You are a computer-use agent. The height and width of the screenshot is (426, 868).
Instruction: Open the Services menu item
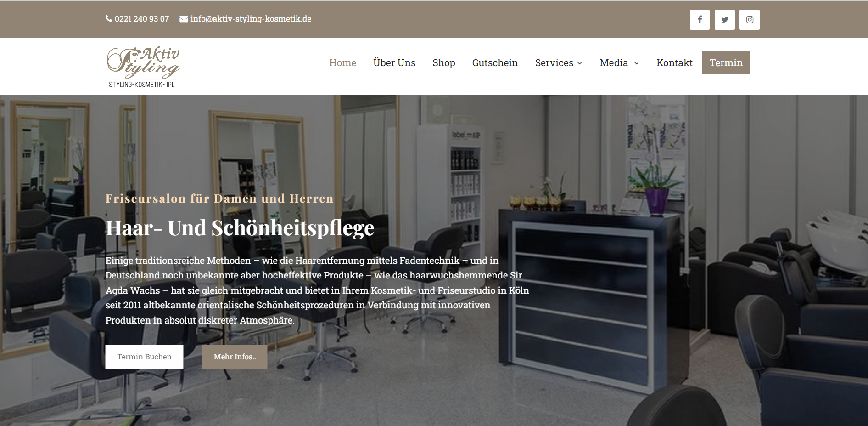(x=554, y=63)
